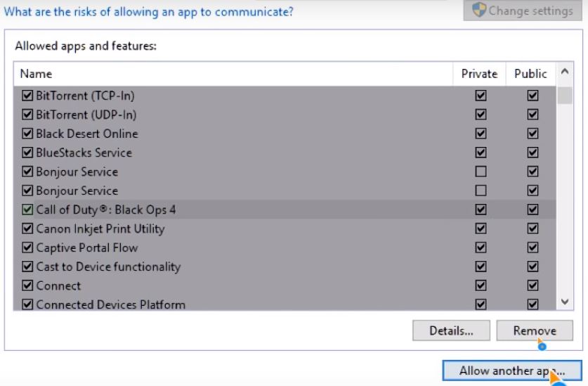Uncheck Canon Inkjet Print Utility name checkbox

(27, 229)
